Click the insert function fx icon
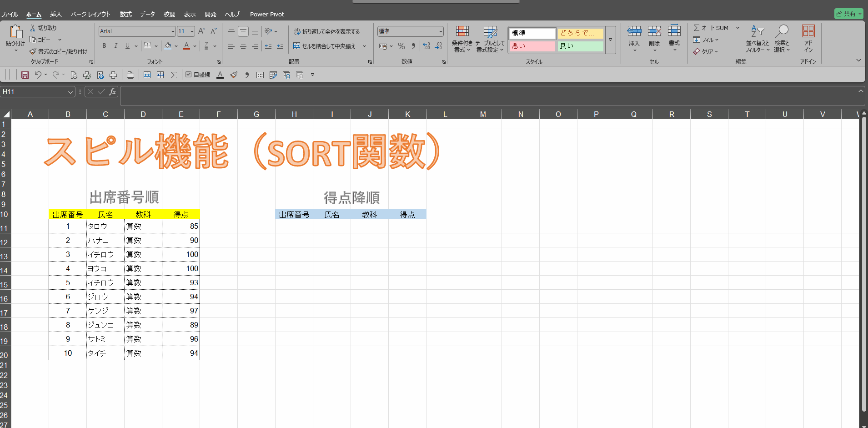Image resolution: width=868 pixels, height=428 pixels. coord(112,92)
